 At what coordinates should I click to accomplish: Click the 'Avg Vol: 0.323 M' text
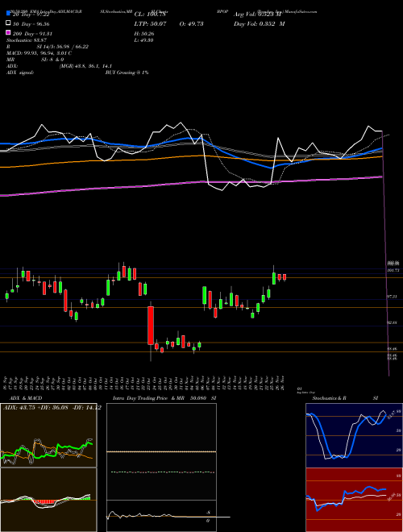257,15
